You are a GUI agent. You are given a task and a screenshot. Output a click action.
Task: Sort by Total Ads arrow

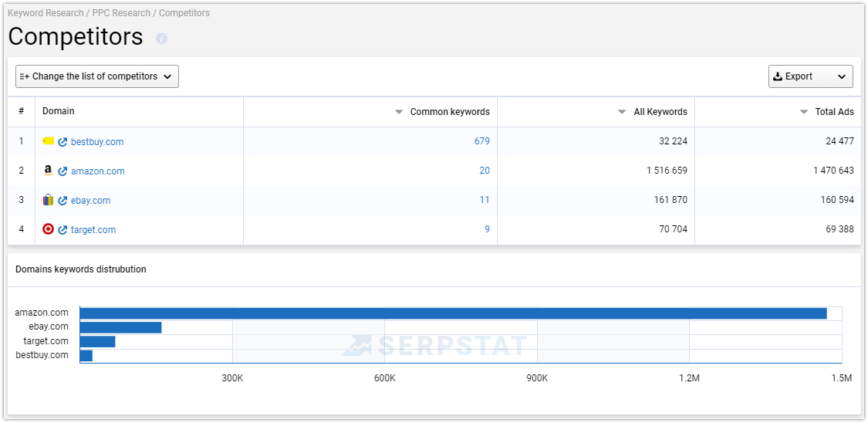coord(804,112)
